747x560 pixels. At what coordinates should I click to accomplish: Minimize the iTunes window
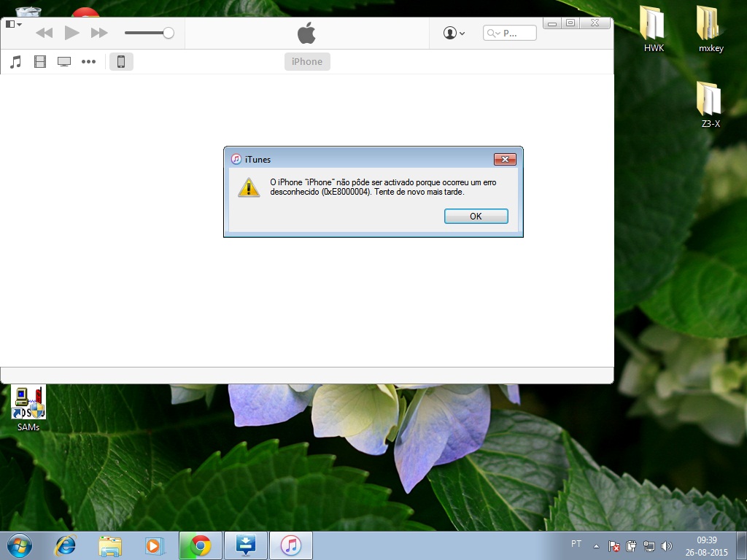(x=551, y=23)
